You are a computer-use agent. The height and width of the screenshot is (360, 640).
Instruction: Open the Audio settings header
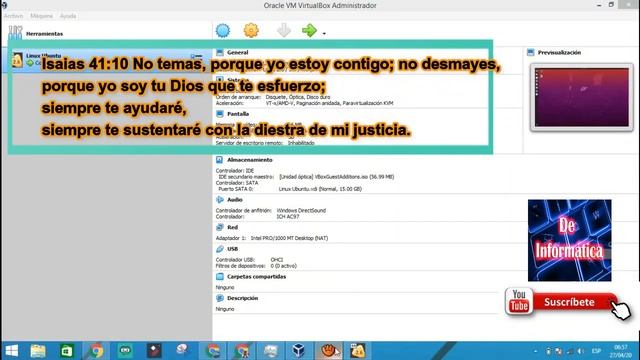click(x=235, y=200)
